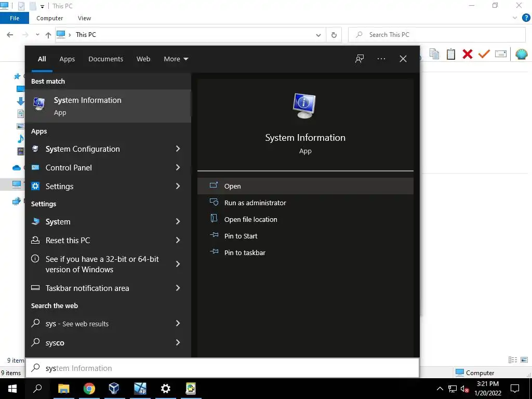Click the paste clipboard icon in Explorer

[x=451, y=54]
